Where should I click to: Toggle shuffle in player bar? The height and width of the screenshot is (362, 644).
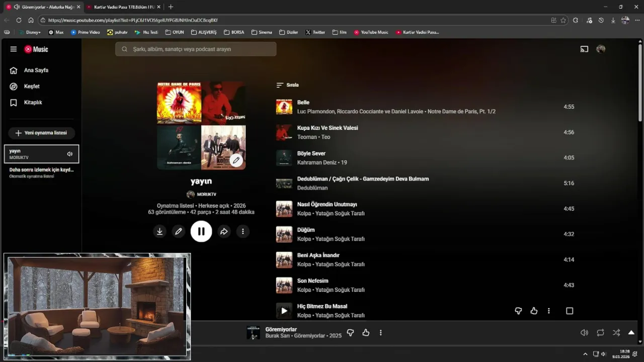click(616, 332)
